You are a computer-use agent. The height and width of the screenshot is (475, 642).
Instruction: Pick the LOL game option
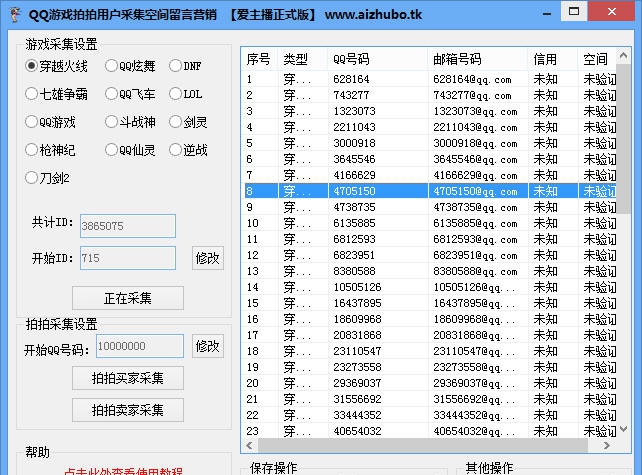click(x=185, y=94)
